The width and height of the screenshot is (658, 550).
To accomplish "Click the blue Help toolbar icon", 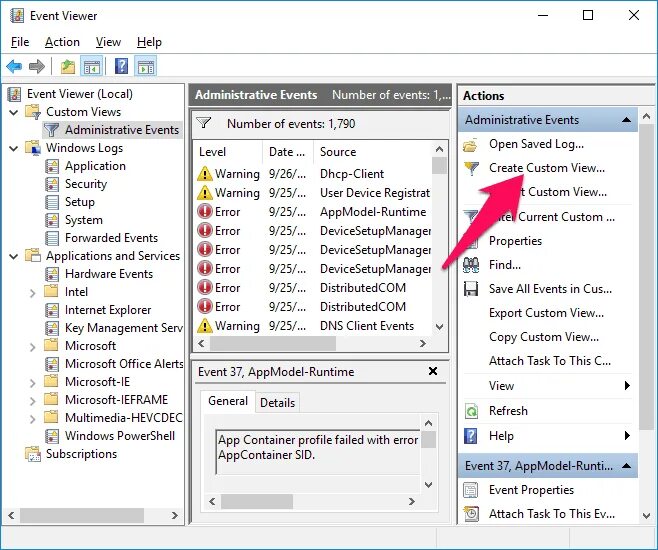I will [121, 66].
